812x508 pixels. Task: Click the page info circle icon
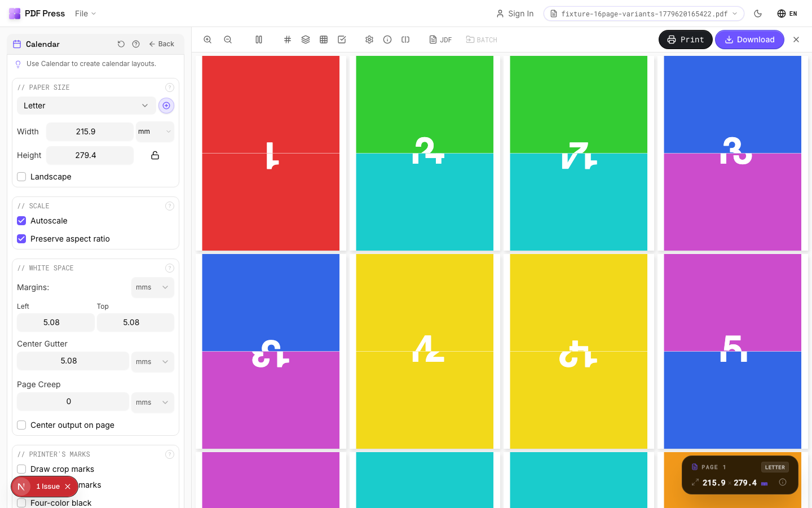[x=783, y=482]
